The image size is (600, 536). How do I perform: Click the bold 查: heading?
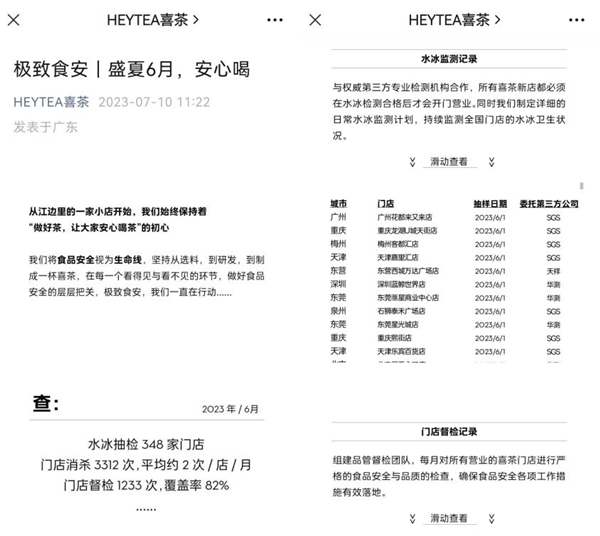[46, 403]
